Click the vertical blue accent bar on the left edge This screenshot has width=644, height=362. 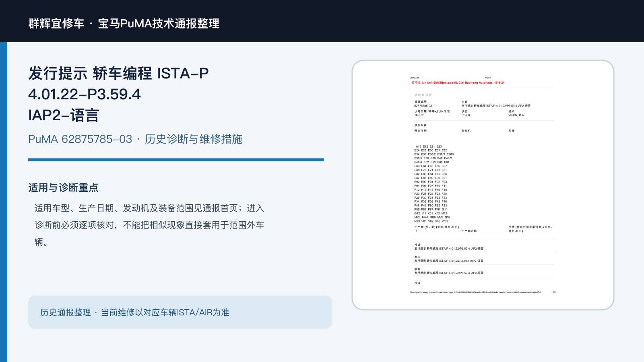coord(4,202)
